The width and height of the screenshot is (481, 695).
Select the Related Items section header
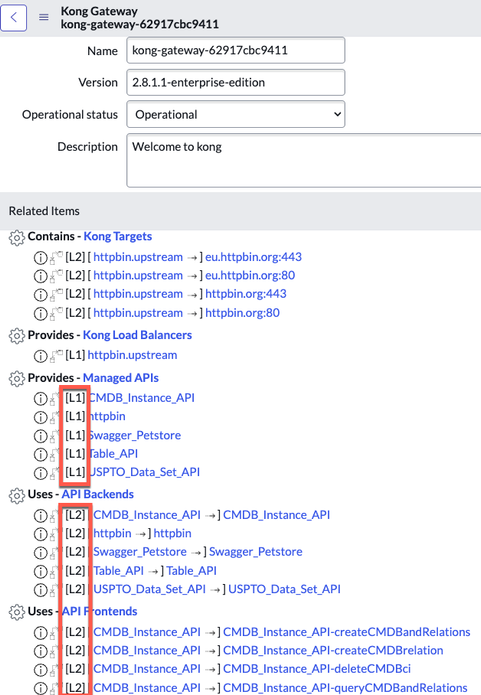pyautogui.click(x=44, y=211)
